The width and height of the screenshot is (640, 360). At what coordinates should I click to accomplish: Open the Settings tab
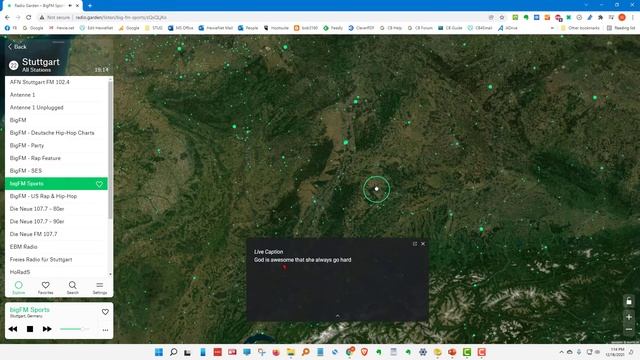100,287
